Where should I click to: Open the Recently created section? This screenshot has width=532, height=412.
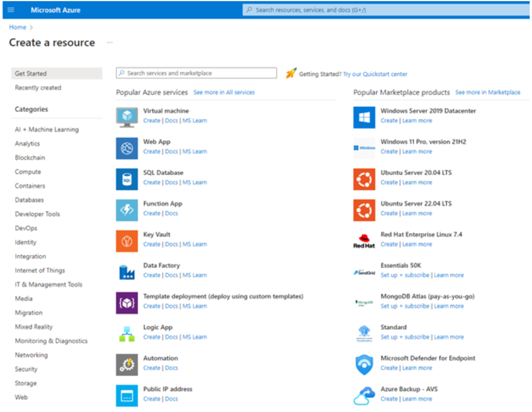click(38, 88)
